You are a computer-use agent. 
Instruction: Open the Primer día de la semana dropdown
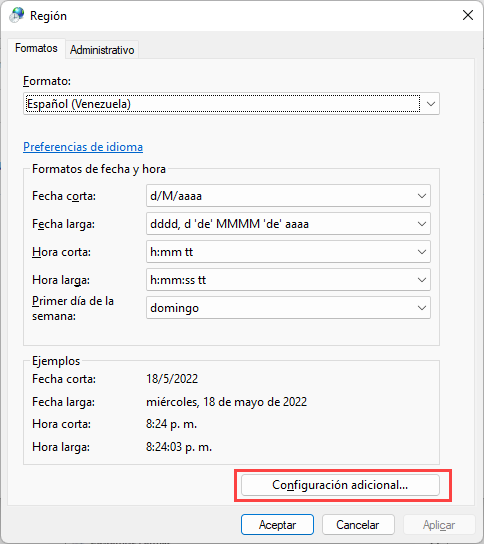pos(288,308)
